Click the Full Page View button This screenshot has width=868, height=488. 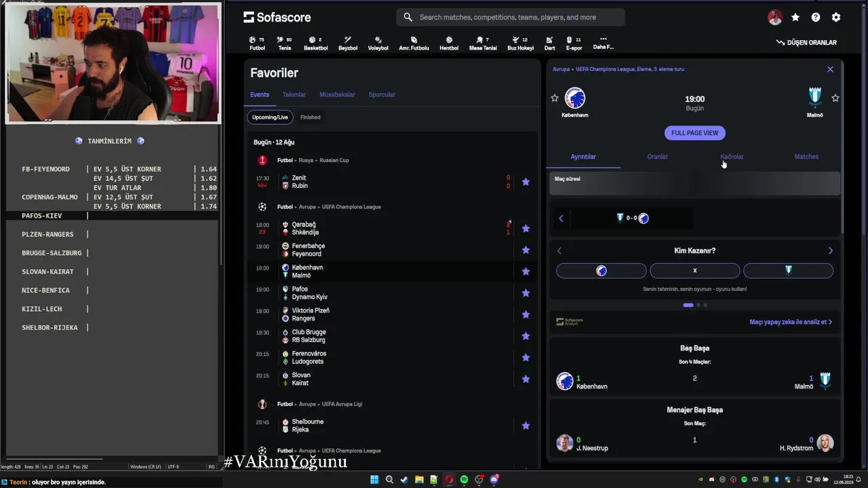pyautogui.click(x=694, y=133)
